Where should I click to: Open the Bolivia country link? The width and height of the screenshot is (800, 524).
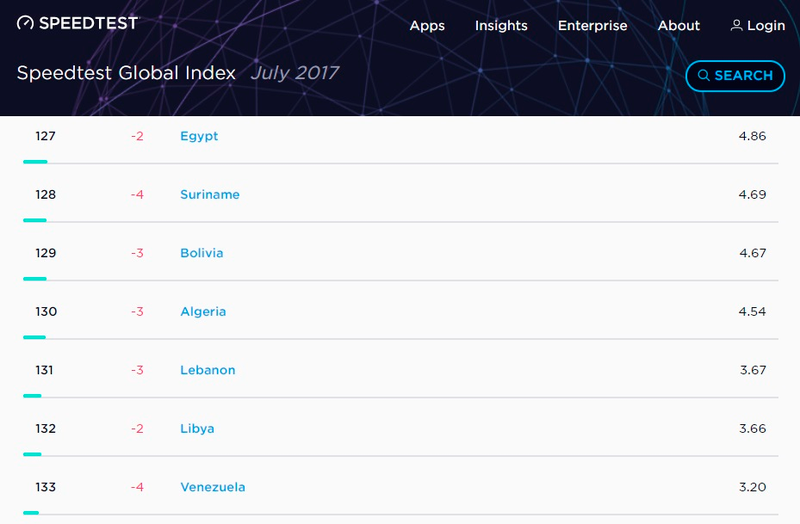[x=202, y=253]
